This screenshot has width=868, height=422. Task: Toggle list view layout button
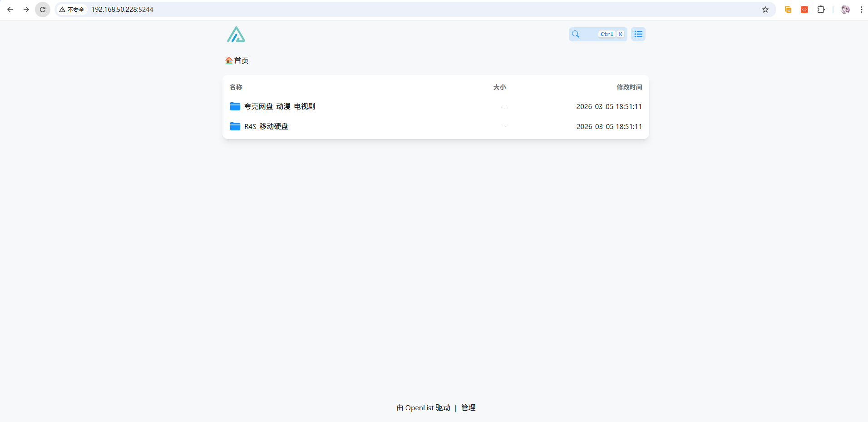(x=638, y=34)
